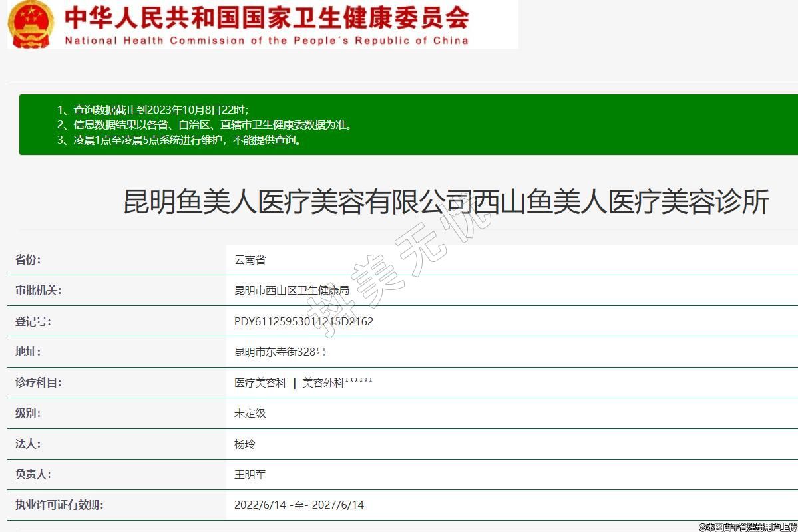Click the clinic name heading 昆明鱼美人医疗美容有限公司

pyautogui.click(x=446, y=201)
